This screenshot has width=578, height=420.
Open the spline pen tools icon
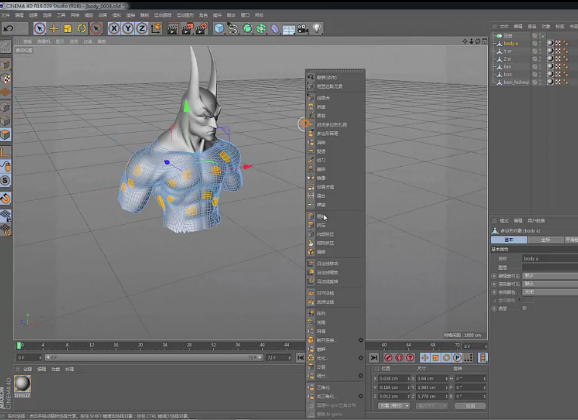(x=233, y=28)
